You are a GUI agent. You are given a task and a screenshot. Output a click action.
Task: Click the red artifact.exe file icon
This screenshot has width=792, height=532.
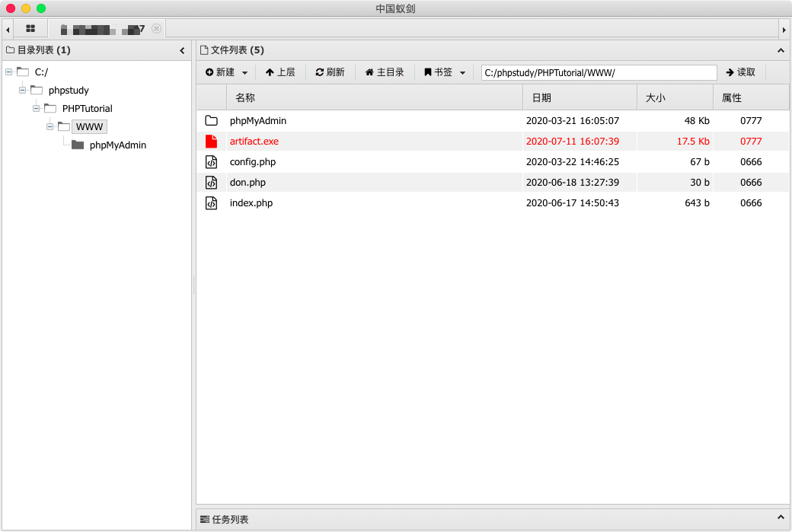click(211, 142)
